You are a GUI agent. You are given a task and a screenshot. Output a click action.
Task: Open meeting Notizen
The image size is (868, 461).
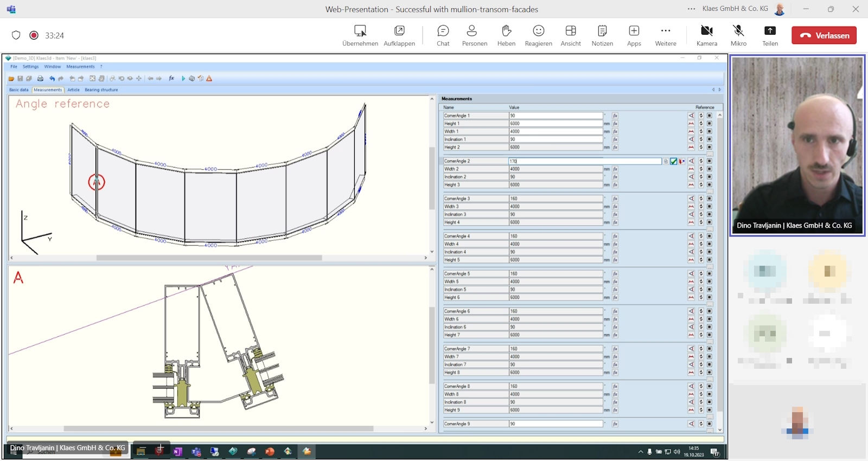click(602, 36)
